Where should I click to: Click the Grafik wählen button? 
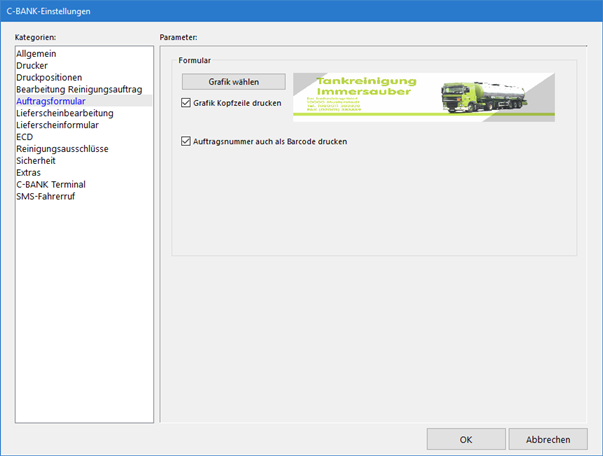[x=233, y=82]
